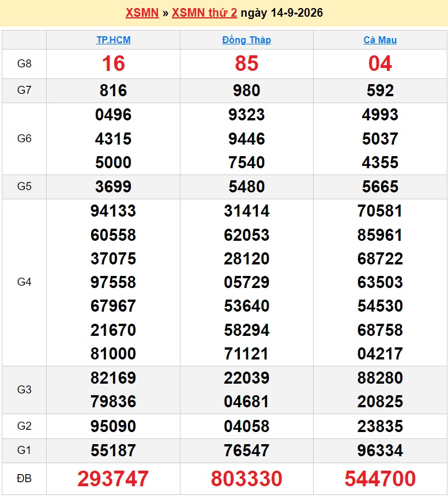Viewport: 448px width, 496px height.
Task: Select G3 number 79836
Action: (x=114, y=402)
